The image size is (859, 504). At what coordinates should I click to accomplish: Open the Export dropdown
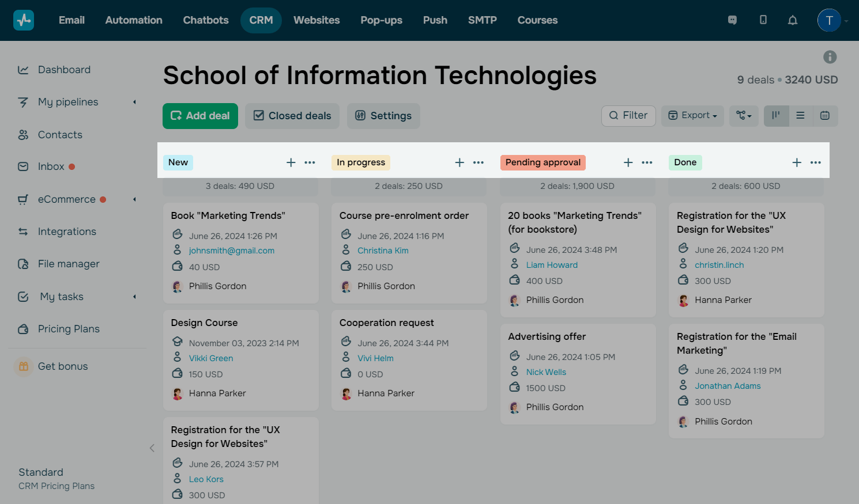tap(692, 116)
